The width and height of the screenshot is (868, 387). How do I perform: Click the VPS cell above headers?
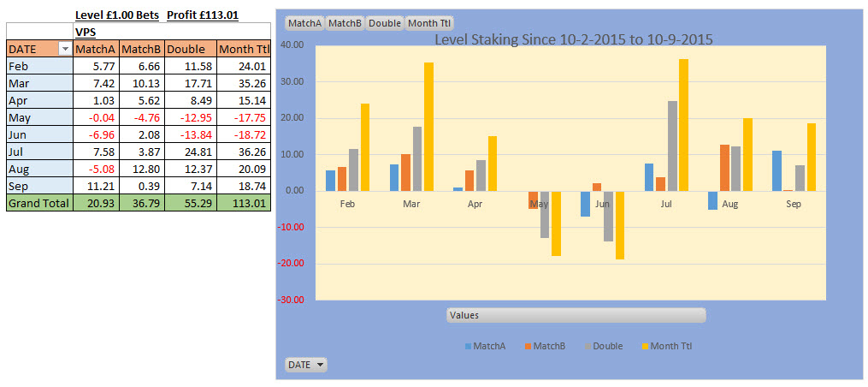point(95,32)
